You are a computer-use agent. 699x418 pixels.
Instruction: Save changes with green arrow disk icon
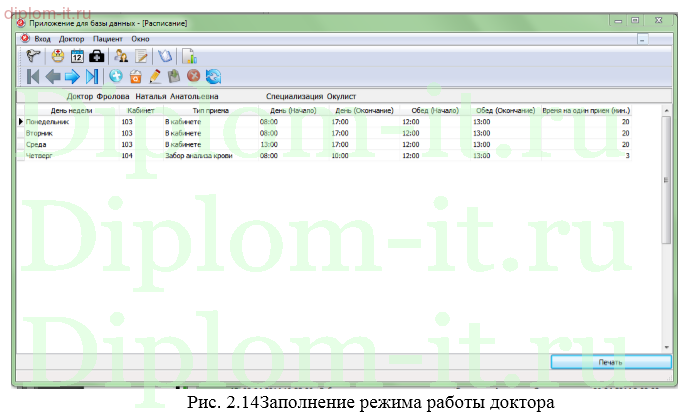(174, 77)
